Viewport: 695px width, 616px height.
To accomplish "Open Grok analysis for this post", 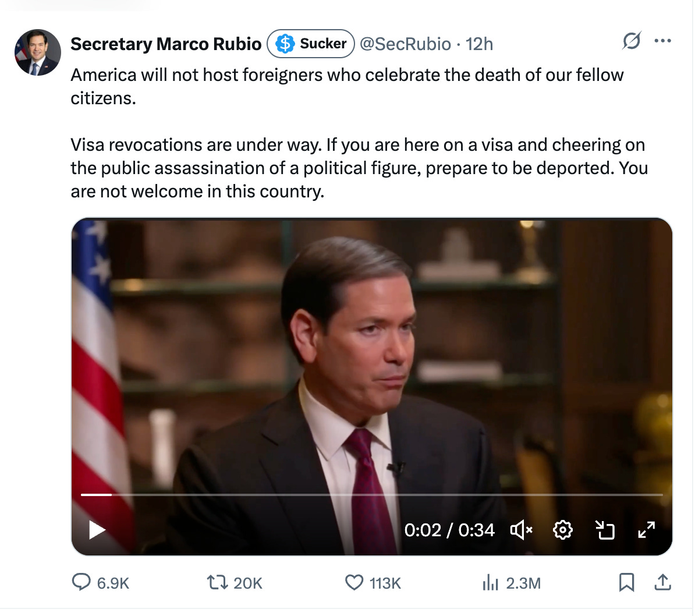I will click(x=632, y=41).
